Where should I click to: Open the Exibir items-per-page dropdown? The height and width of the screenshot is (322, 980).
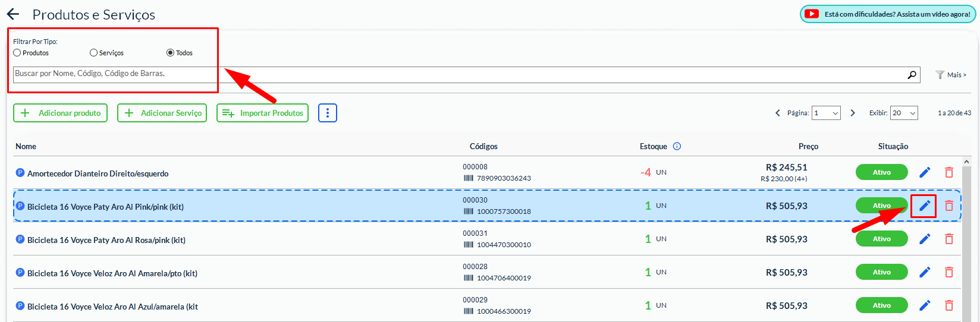point(904,113)
